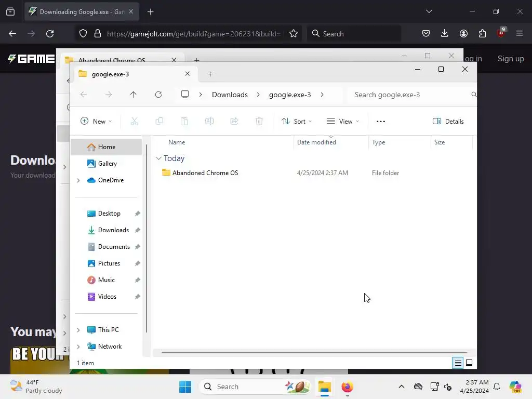Click the uBlock Origin extension icon

pos(501,33)
